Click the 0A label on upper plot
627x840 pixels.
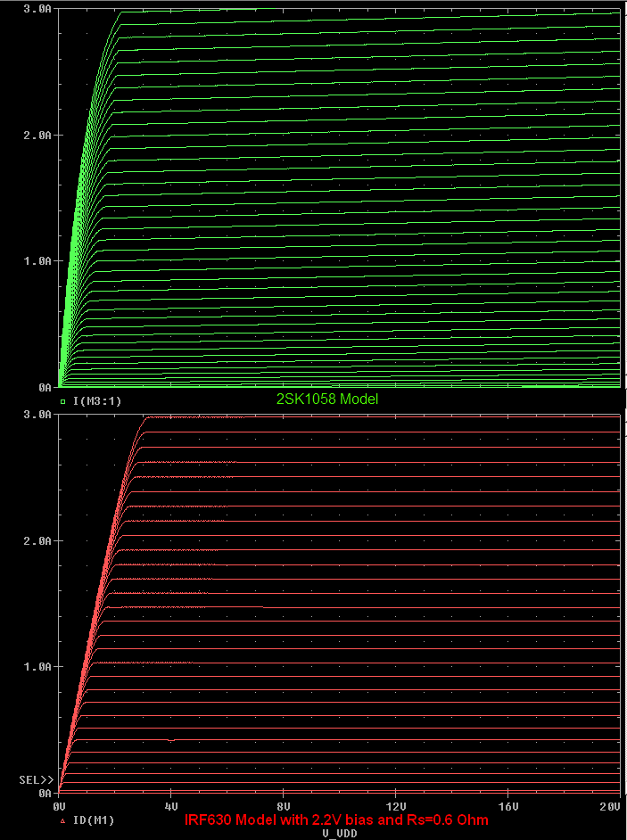pos(44,386)
